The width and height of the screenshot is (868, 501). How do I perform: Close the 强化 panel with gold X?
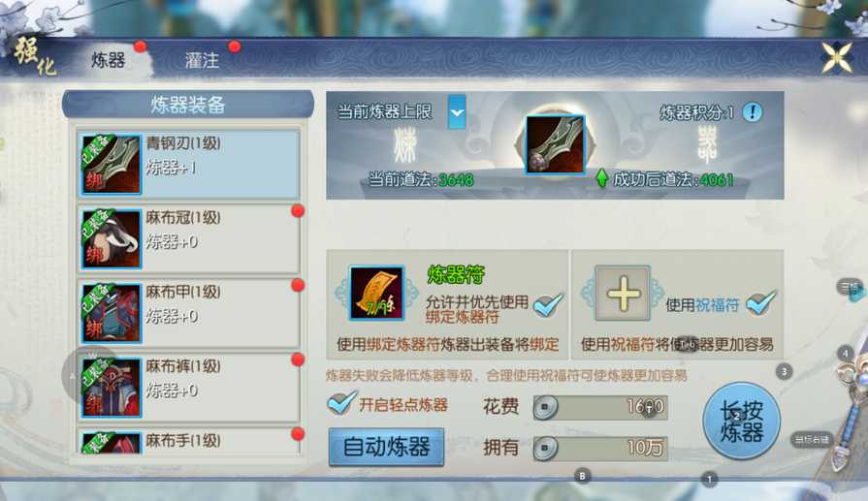point(836,57)
